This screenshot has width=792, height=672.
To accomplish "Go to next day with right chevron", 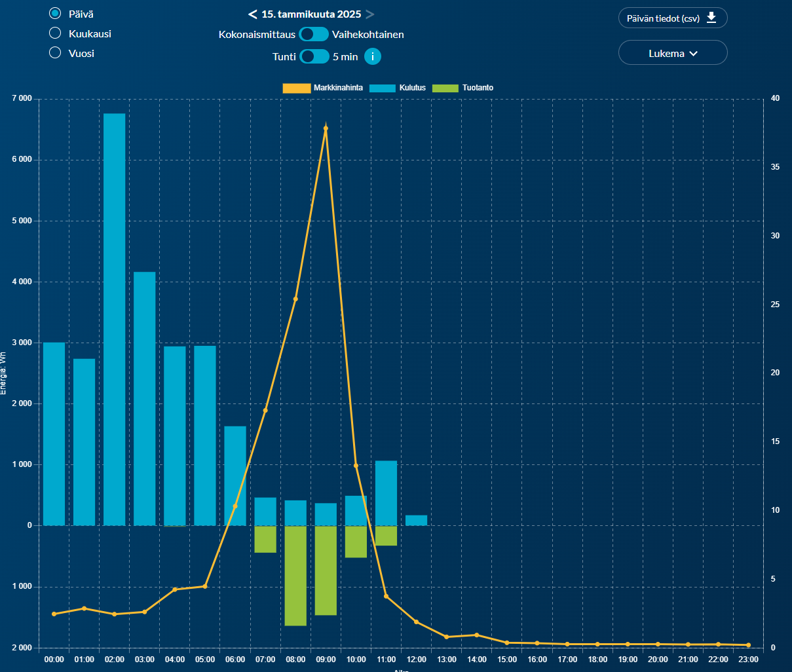I will pyautogui.click(x=370, y=14).
